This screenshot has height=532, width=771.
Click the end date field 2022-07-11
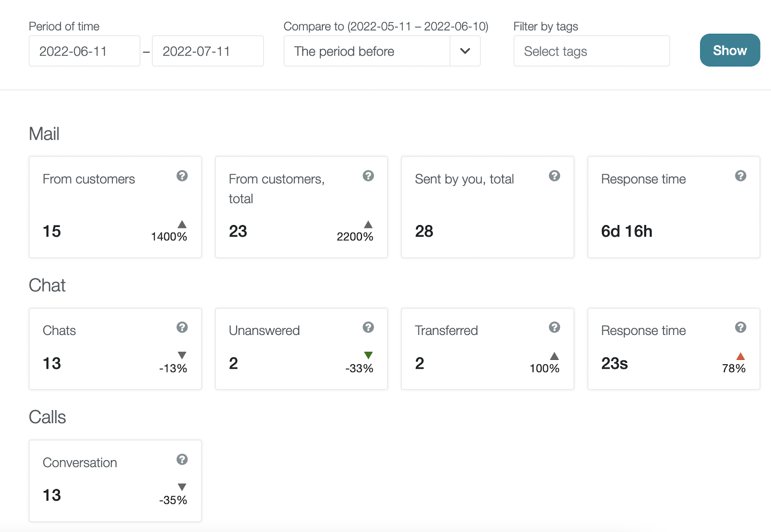208,51
